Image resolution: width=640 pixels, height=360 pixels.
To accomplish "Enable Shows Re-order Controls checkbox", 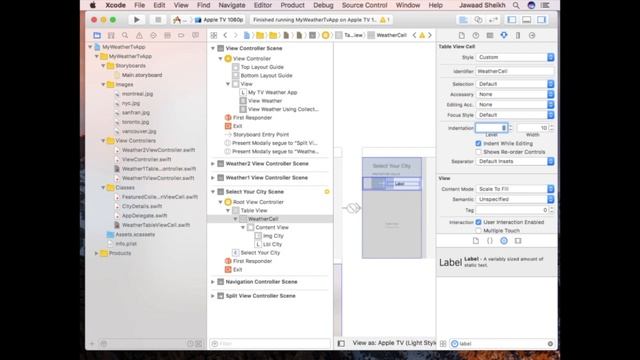I will 478,152.
